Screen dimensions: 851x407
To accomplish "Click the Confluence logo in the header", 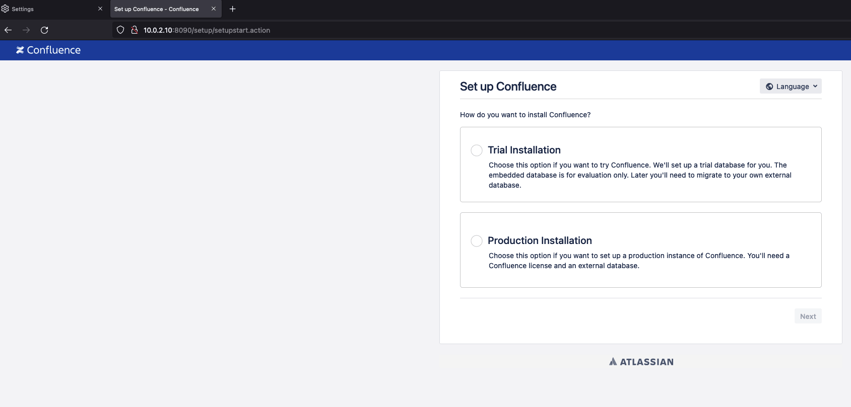I will 48,50.
